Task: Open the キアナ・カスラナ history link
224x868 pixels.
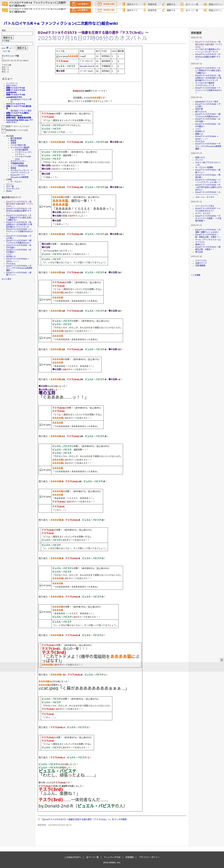Action: 203,213
